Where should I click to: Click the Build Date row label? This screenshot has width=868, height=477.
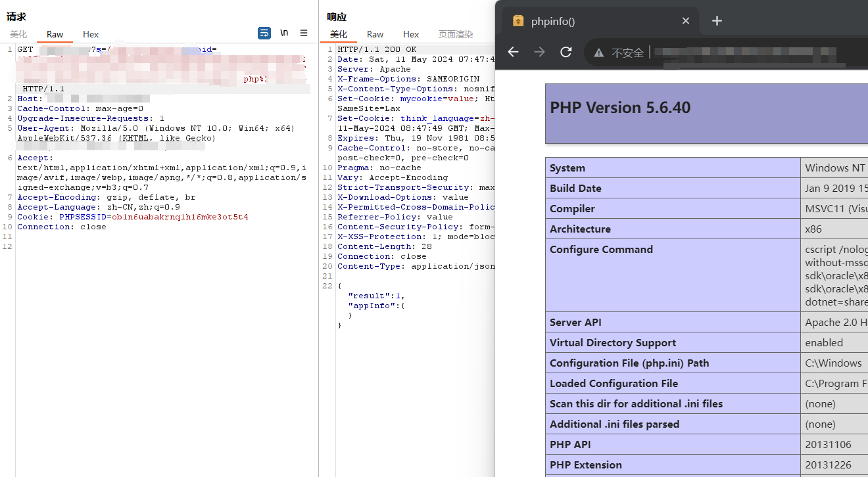pyautogui.click(x=575, y=189)
